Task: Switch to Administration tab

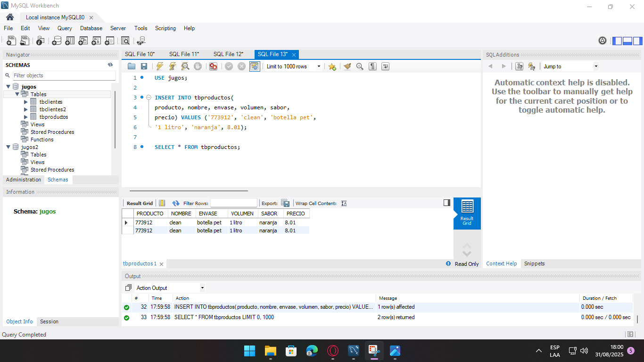Action: [x=24, y=180]
